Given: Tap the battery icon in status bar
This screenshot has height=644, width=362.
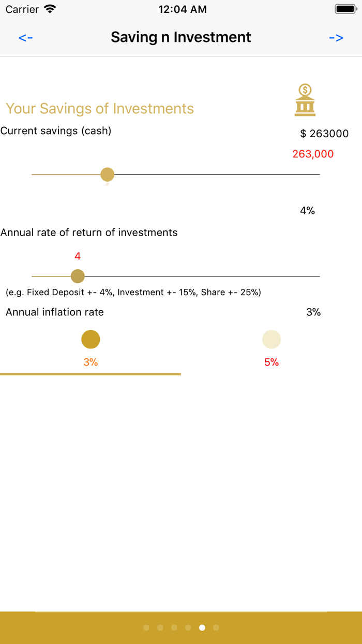Looking at the screenshot, I should tap(345, 9).
